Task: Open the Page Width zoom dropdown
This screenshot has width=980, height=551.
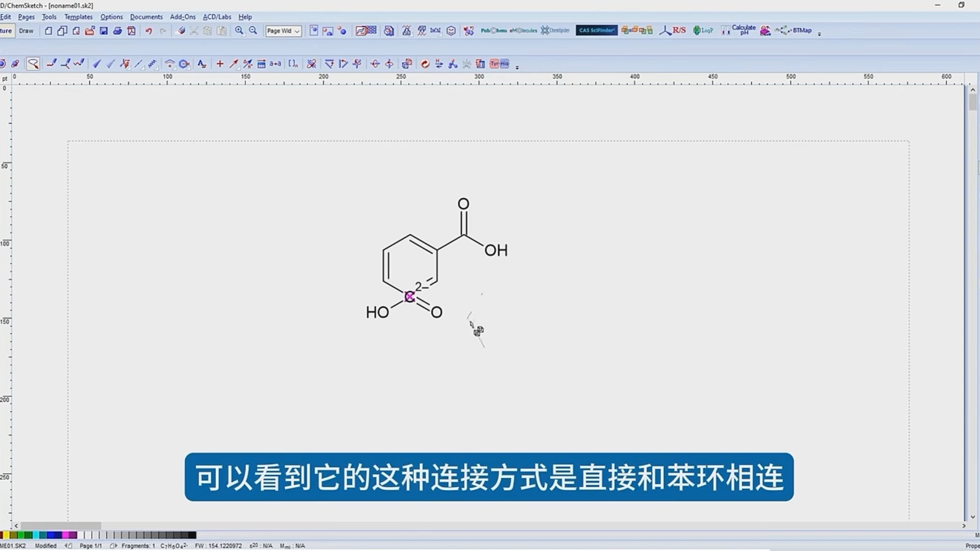Action: 283,31
